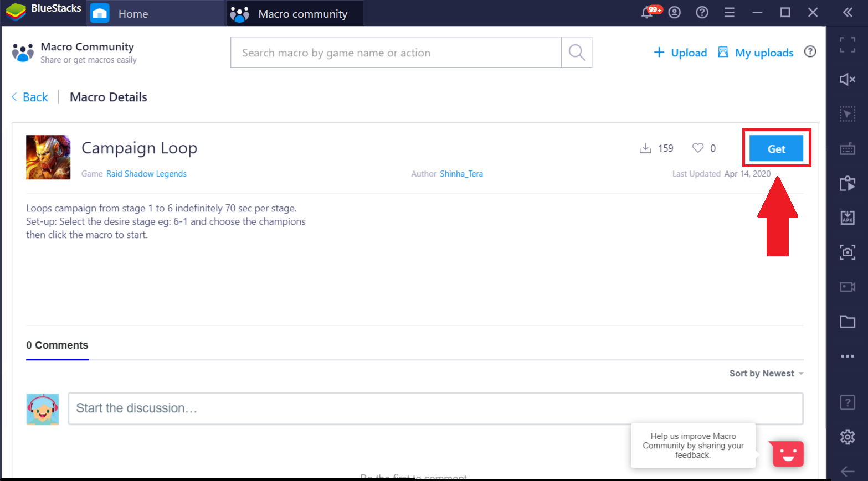Viewport: 868px width, 481px height.
Task: Click the search magnifier icon
Action: (577, 53)
